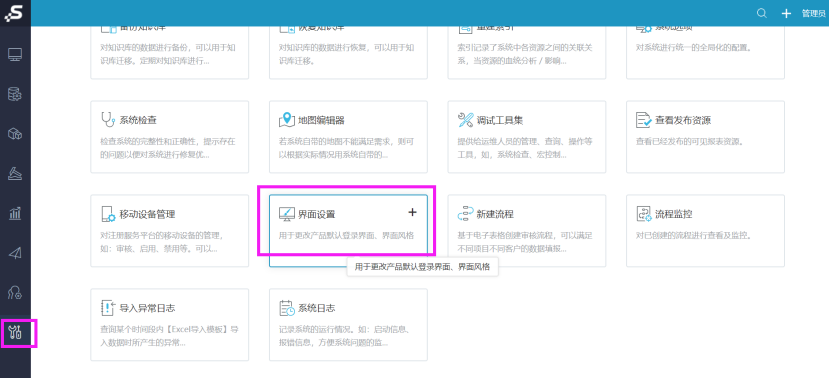Viewport: 830px width, 378px height.
Task: Click the flow nodes icon of 新建流程
Action: click(x=465, y=214)
